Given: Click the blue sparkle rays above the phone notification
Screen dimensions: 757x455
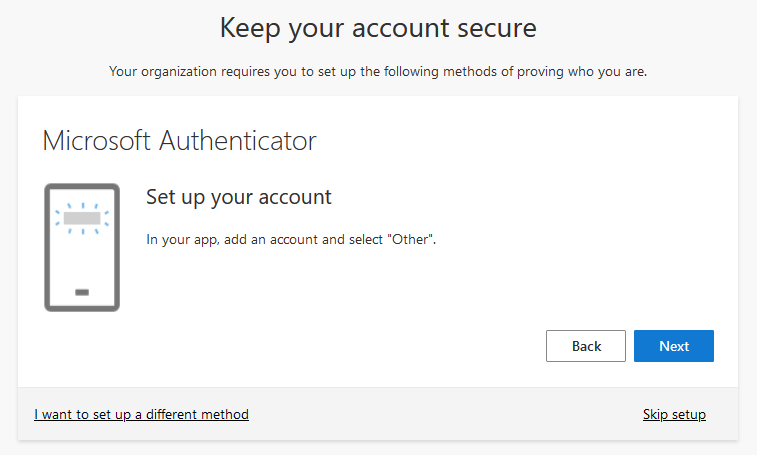Looking at the screenshot, I should coord(82,204).
